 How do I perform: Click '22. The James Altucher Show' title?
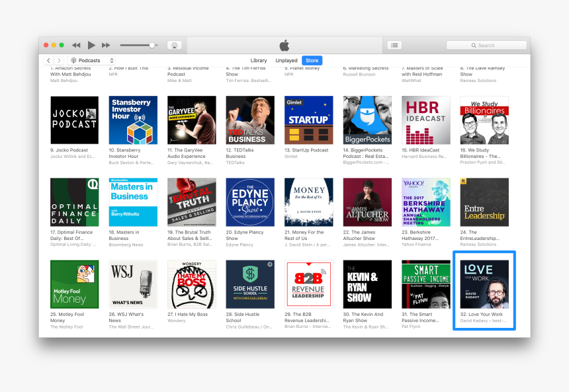tap(359, 235)
